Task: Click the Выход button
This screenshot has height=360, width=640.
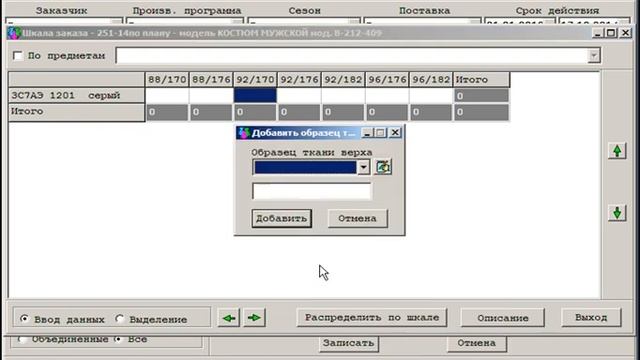Action: coord(591,318)
